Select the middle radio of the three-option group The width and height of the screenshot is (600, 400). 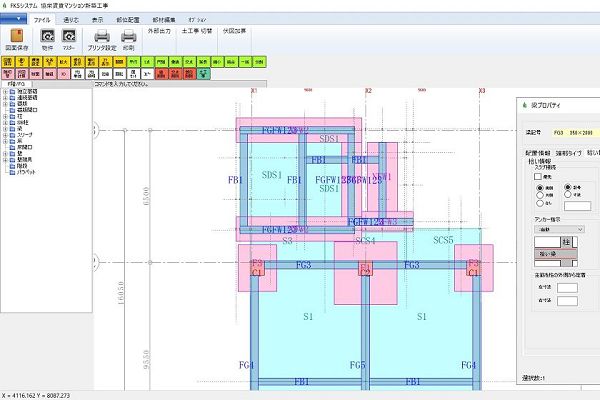pos(540,195)
